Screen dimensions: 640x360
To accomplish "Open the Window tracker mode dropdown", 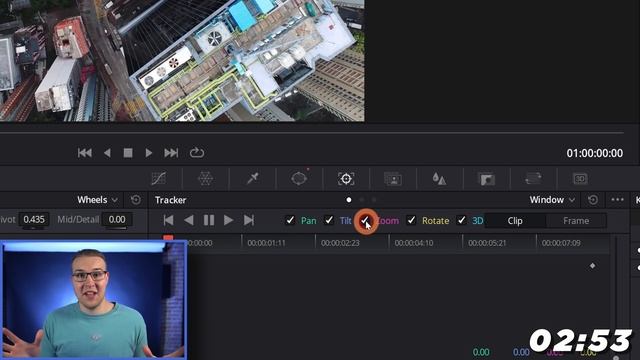I will coord(552,200).
